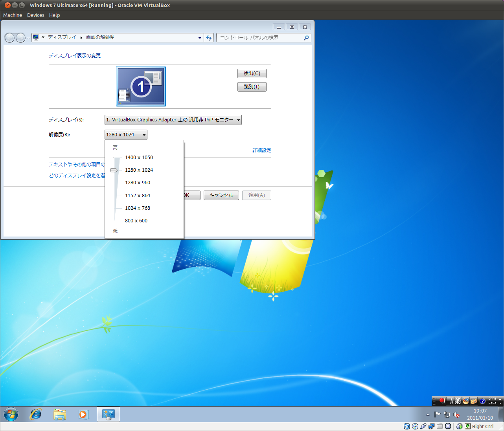504x431 pixels.
Task: Click the Show Desktop strip at taskbar end
Action: (x=500, y=414)
